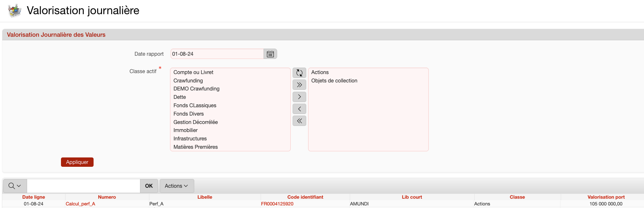Open the FR0004125920 identifier link
Screen dimensions: 644x208
[277, 204]
